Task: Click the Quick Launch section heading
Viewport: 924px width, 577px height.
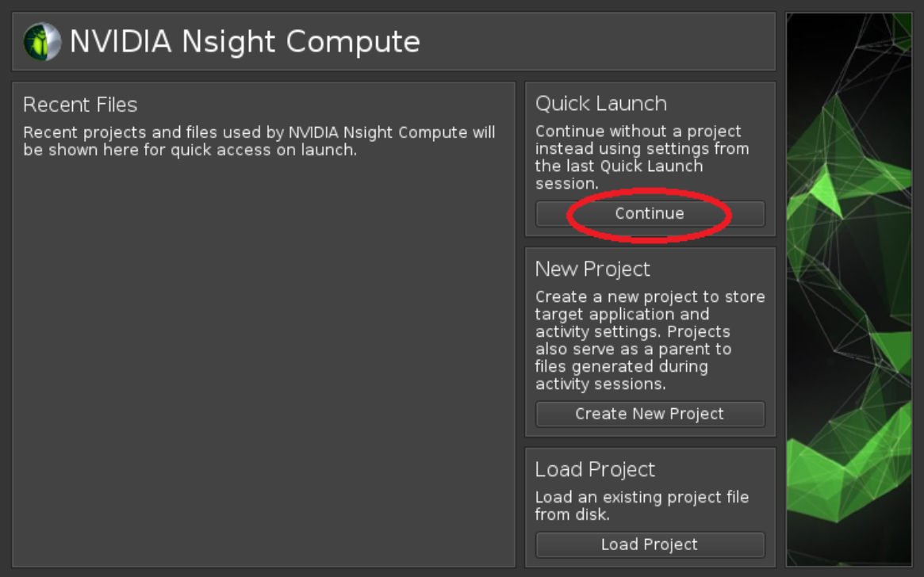Action: point(600,104)
